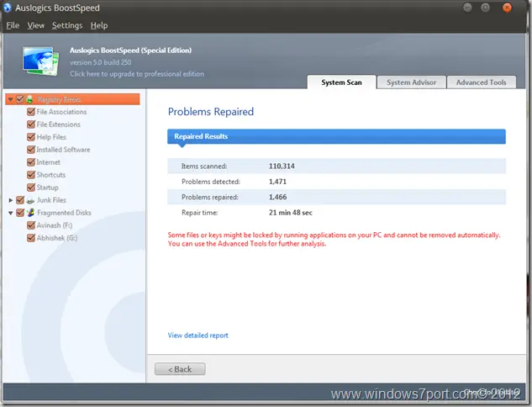Select the File Extensions tree label

(58, 124)
